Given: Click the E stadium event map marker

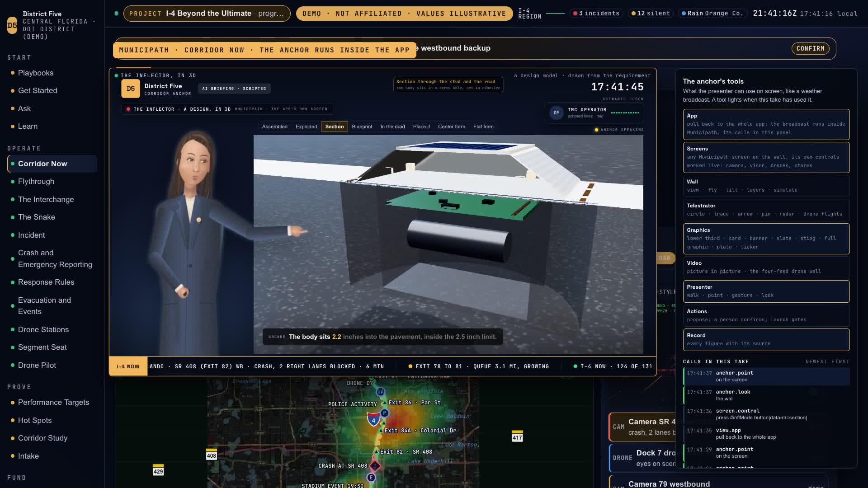Looking at the screenshot, I should [371, 477].
